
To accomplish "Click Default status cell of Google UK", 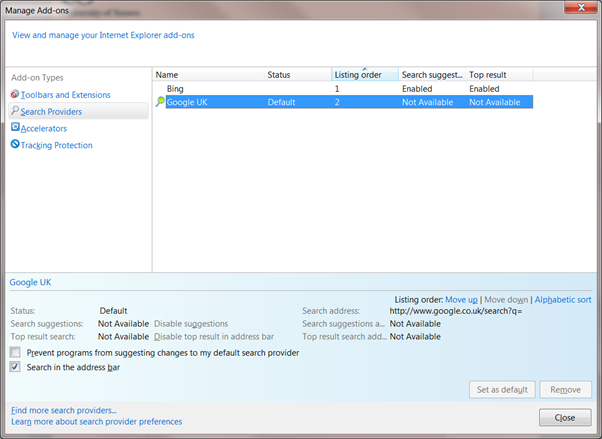I will pyautogui.click(x=281, y=102).
